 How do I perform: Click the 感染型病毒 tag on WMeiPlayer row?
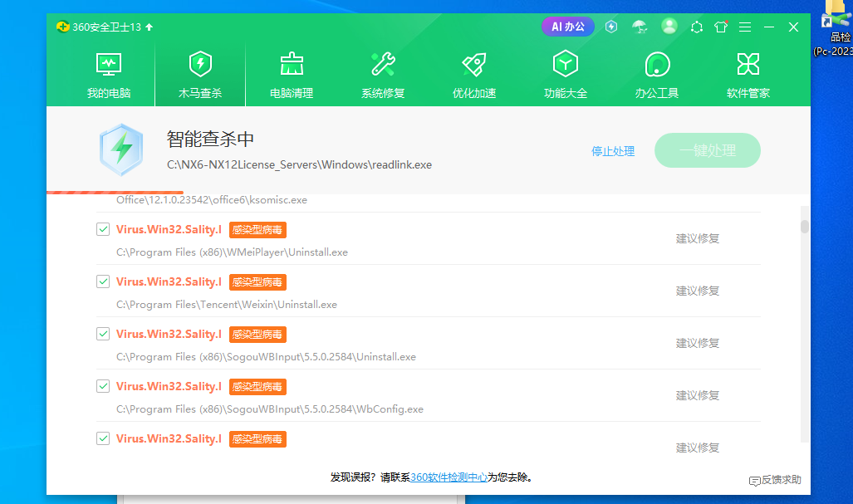[257, 230]
